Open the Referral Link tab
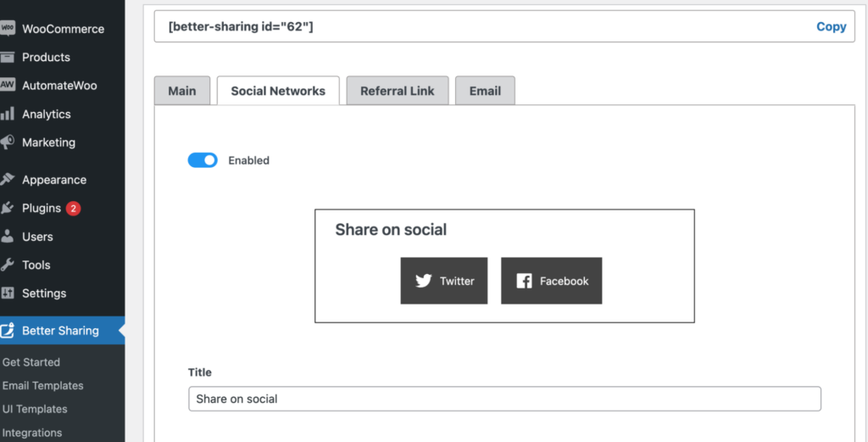 [x=398, y=91]
